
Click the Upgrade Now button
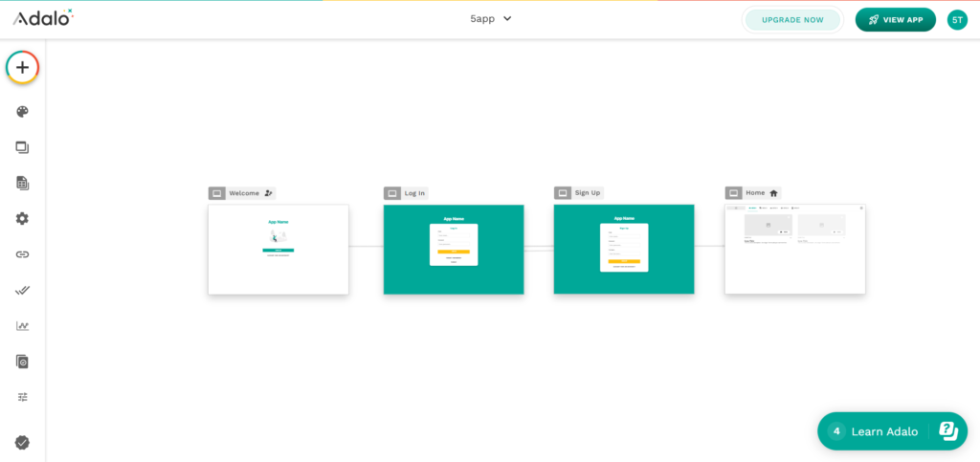click(792, 19)
